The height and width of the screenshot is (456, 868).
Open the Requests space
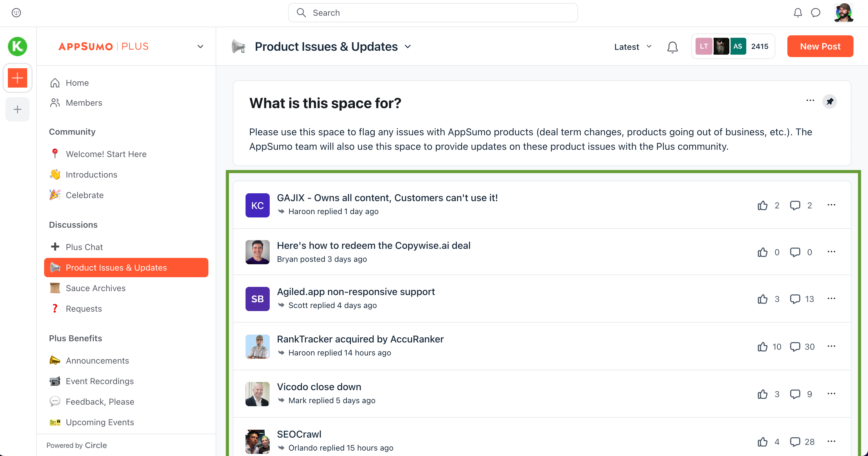tap(84, 309)
